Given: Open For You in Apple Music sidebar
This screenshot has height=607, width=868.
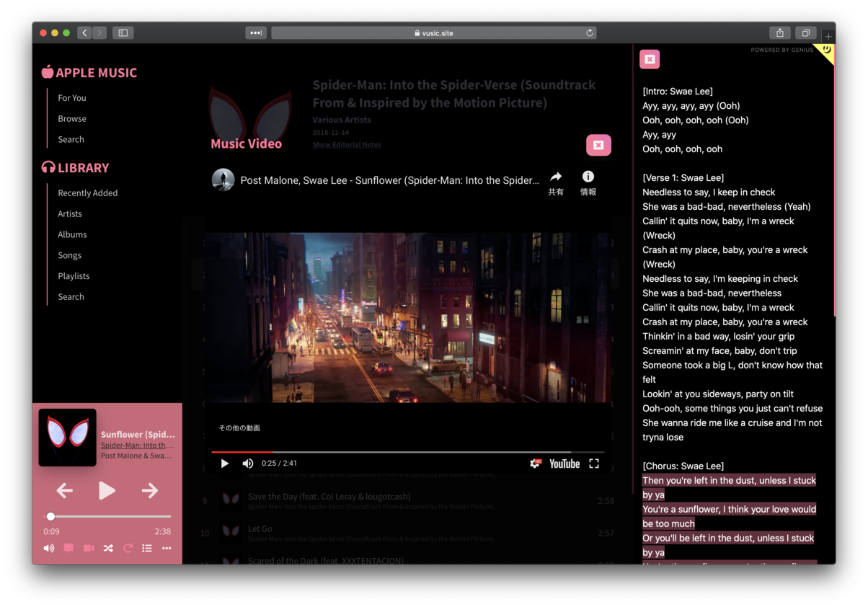Looking at the screenshot, I should (x=72, y=98).
